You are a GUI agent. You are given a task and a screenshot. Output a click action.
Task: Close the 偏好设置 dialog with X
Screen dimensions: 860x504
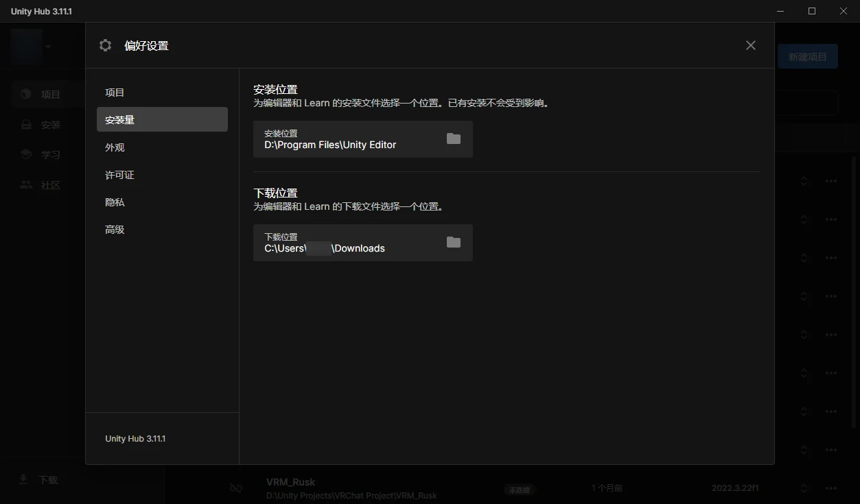pyautogui.click(x=750, y=45)
